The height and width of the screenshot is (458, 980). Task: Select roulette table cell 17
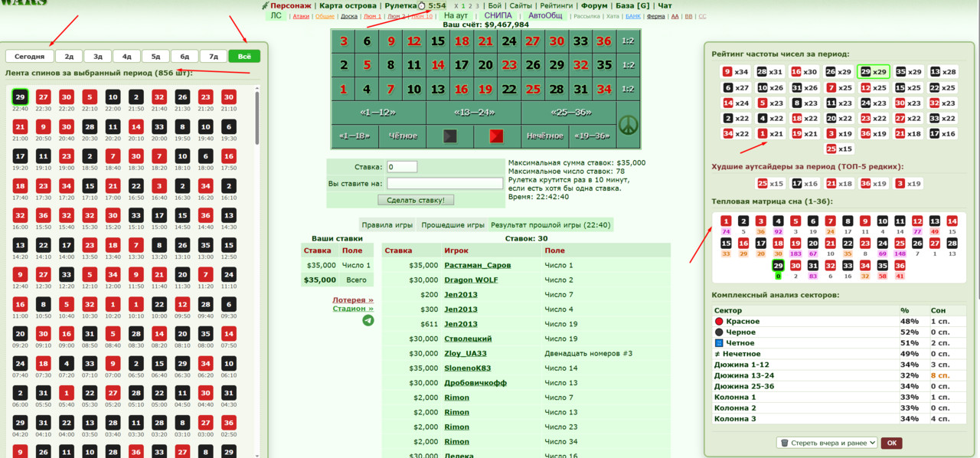[462, 65]
